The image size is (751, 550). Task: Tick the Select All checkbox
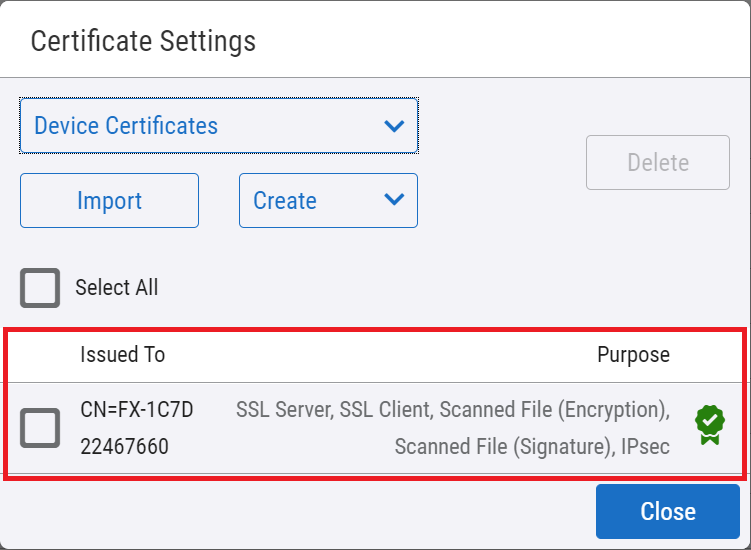pos(40,288)
